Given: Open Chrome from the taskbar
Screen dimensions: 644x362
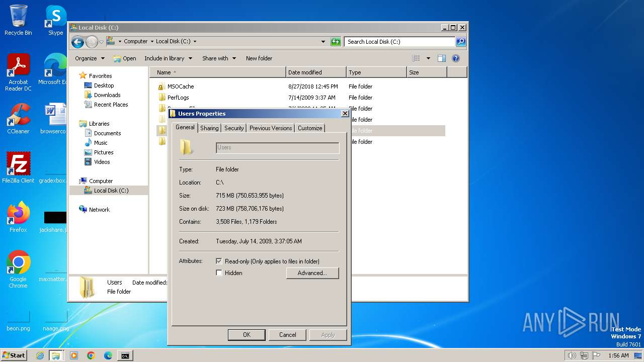Looking at the screenshot, I should click(x=91, y=355).
